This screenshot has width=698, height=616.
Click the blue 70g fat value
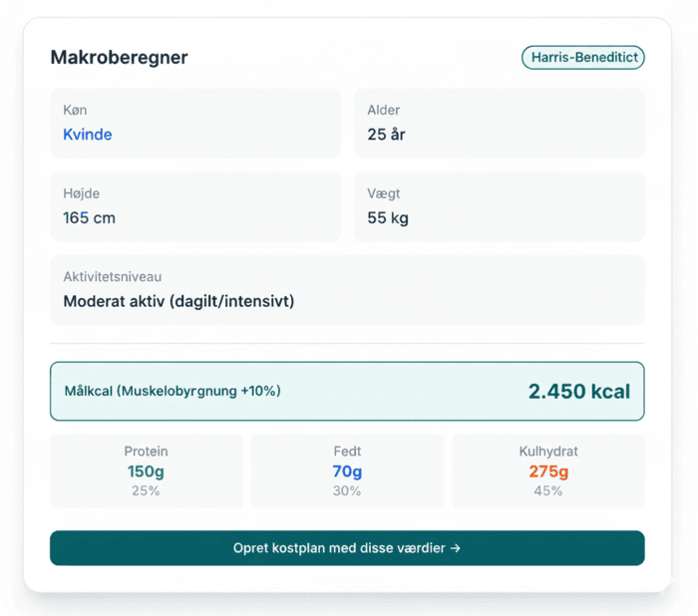pos(347,471)
